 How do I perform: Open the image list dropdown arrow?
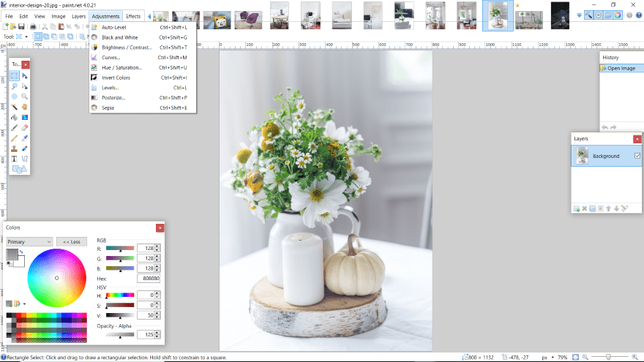580,15
